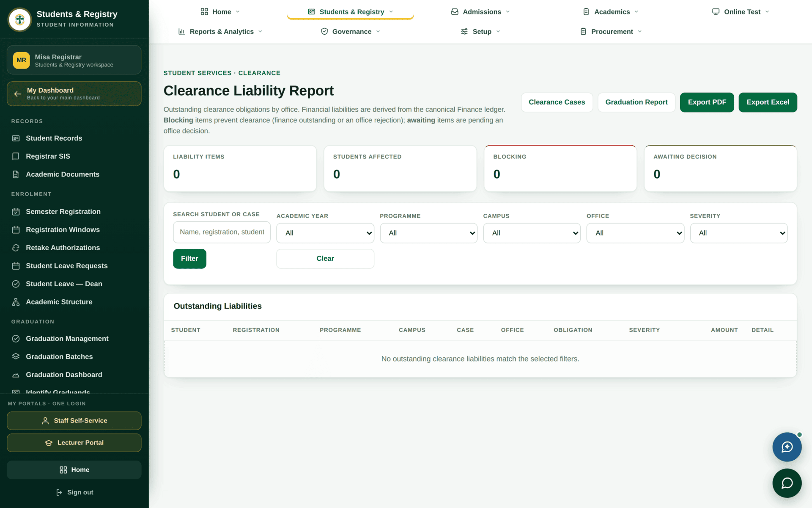Click the Graduation Management check icon
The height and width of the screenshot is (508, 812).
click(x=16, y=339)
